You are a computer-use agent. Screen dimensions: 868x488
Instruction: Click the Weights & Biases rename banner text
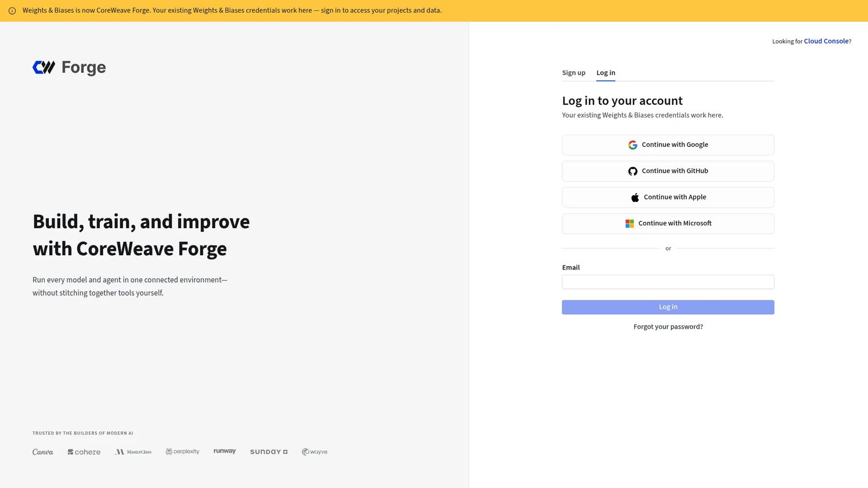pyautogui.click(x=232, y=11)
